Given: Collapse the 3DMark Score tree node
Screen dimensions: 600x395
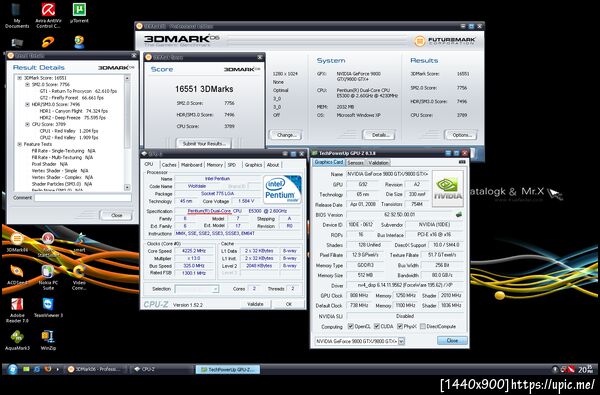Looking at the screenshot, I should tap(20, 78).
